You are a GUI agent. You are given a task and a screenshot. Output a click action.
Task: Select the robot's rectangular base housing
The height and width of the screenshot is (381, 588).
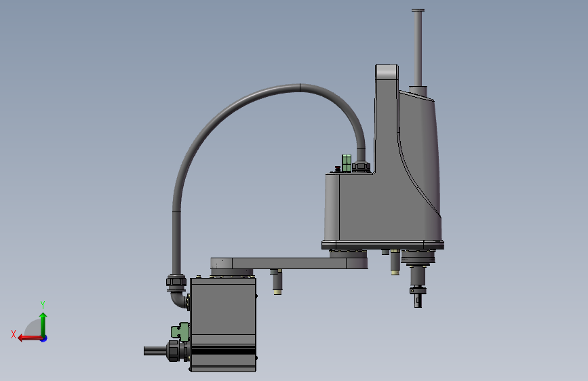(223, 324)
